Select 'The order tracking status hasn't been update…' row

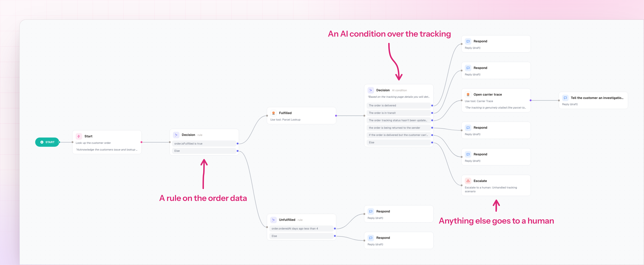pos(398,120)
